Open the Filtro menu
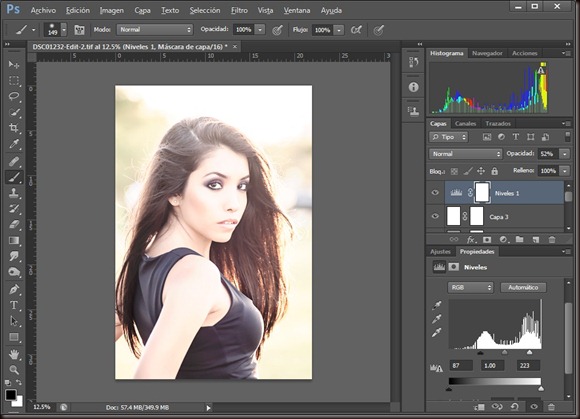This screenshot has height=419, width=580. click(x=239, y=10)
